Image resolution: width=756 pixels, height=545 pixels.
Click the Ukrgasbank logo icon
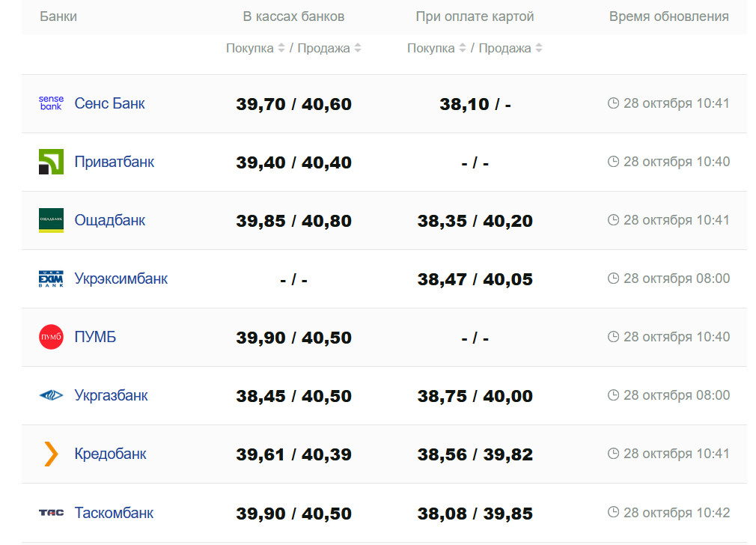(51, 395)
